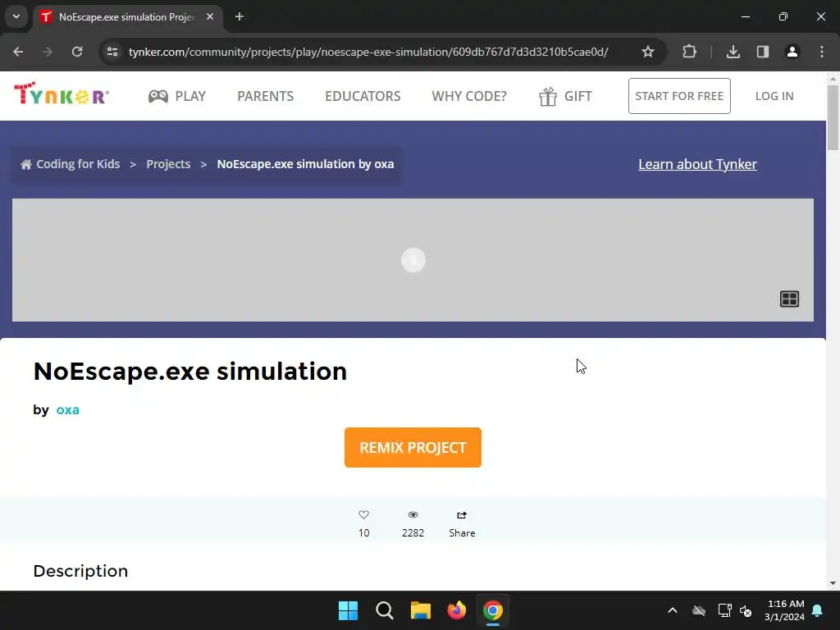The height and width of the screenshot is (630, 840).
Task: Close the NoEscape.exe simulation tab
Action: 210,16
